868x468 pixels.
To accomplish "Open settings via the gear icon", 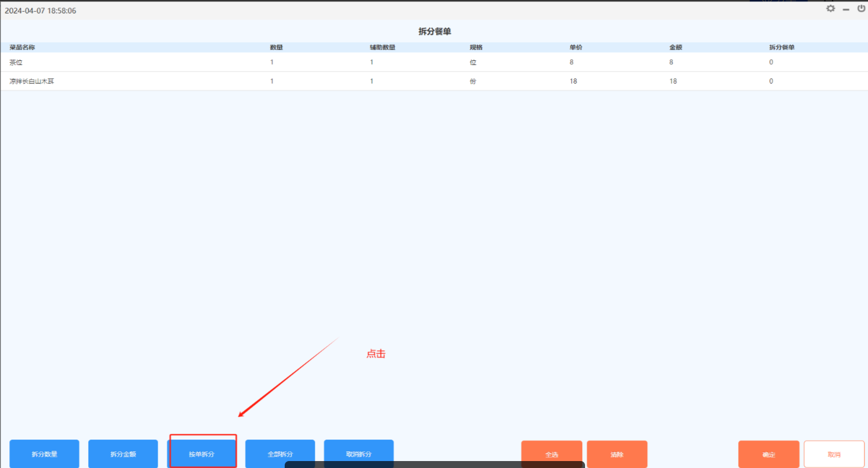I will pyautogui.click(x=830, y=9).
